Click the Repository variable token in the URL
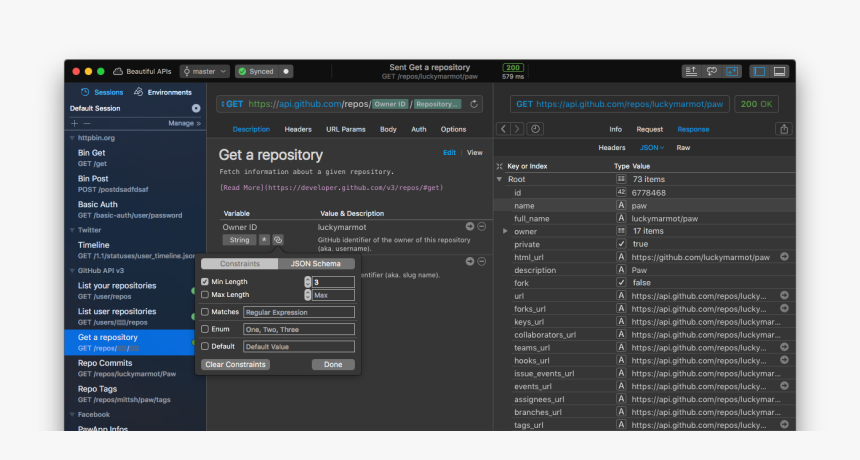The image size is (860, 460). pyautogui.click(x=437, y=104)
